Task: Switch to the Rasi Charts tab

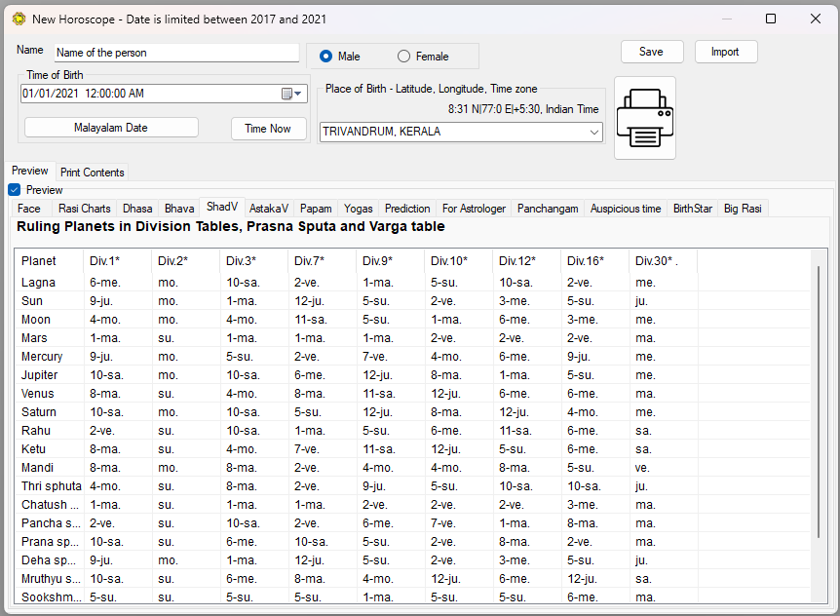Action: point(84,209)
